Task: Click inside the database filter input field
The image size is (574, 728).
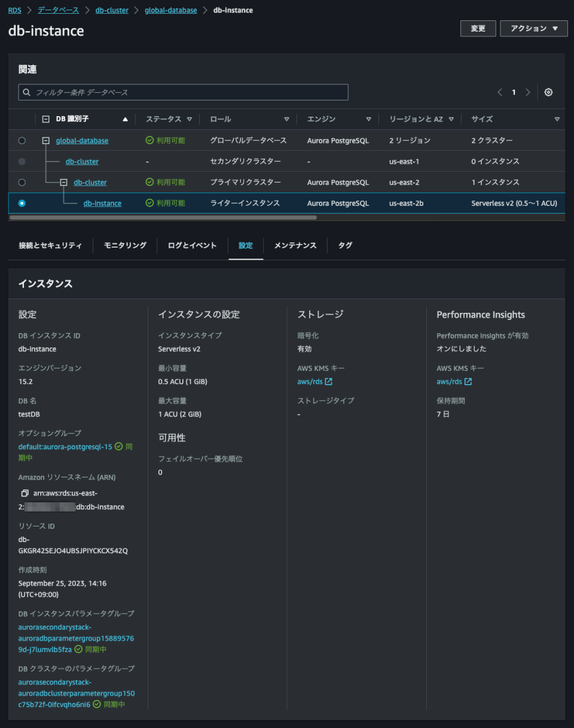Action: pyautogui.click(x=179, y=92)
